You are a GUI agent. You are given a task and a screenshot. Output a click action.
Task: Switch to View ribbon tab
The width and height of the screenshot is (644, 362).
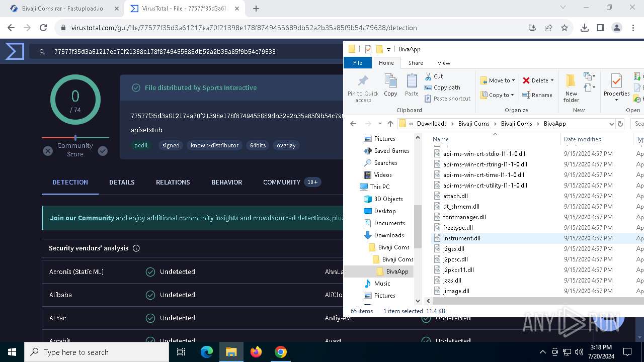444,63
